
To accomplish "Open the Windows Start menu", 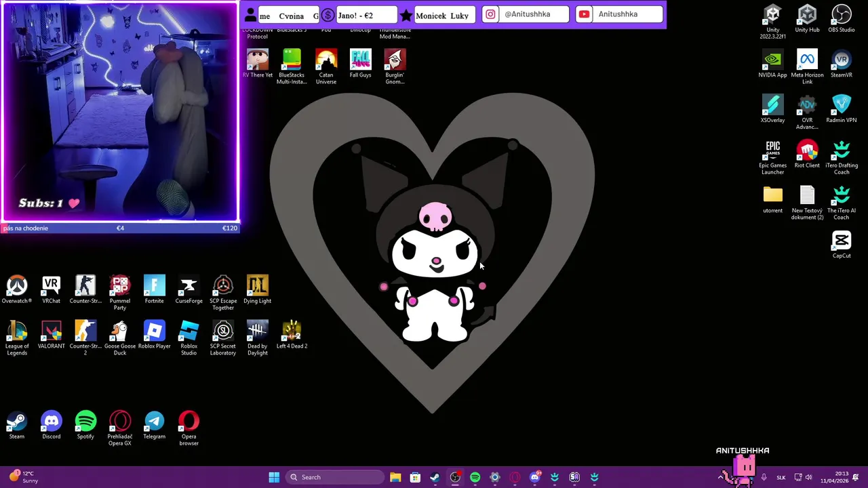I will pos(274,477).
